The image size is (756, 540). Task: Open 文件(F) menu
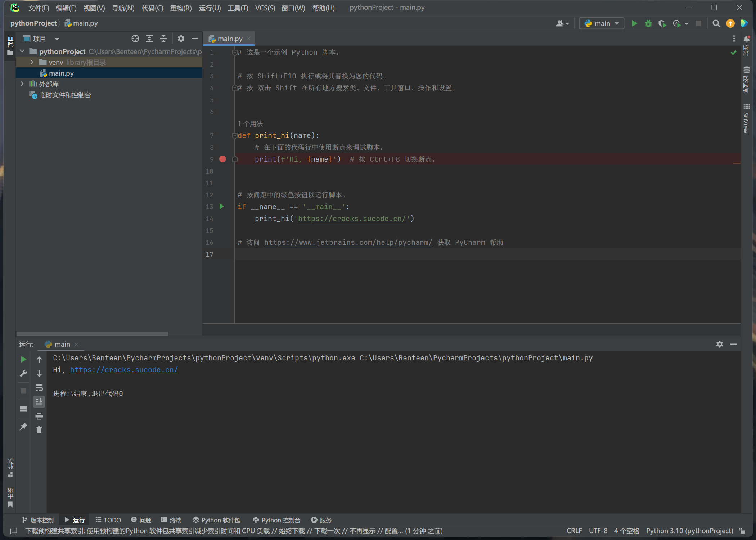39,8
